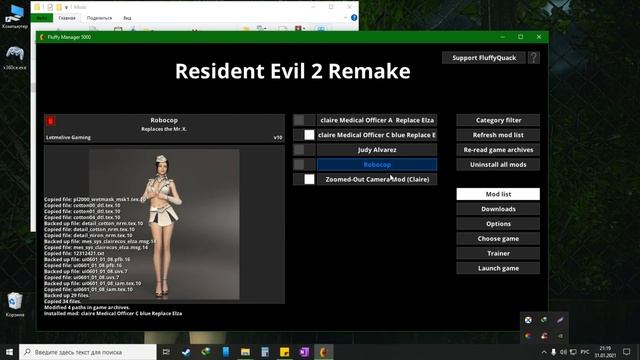Open the Вид tab in Explorer

coord(127,18)
